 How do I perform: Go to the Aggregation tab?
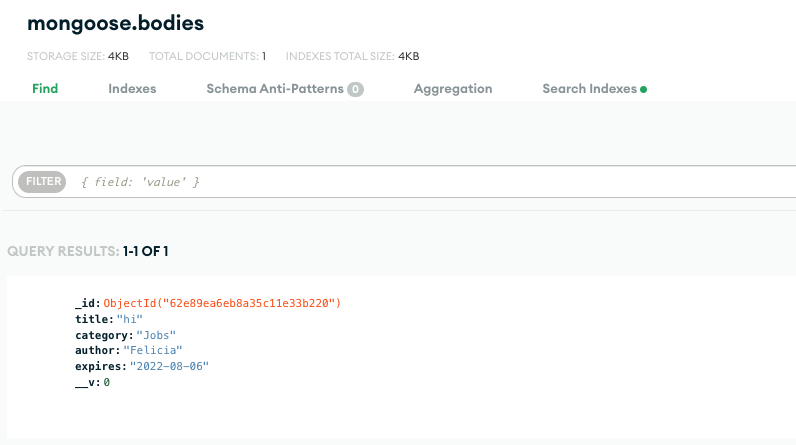point(453,88)
